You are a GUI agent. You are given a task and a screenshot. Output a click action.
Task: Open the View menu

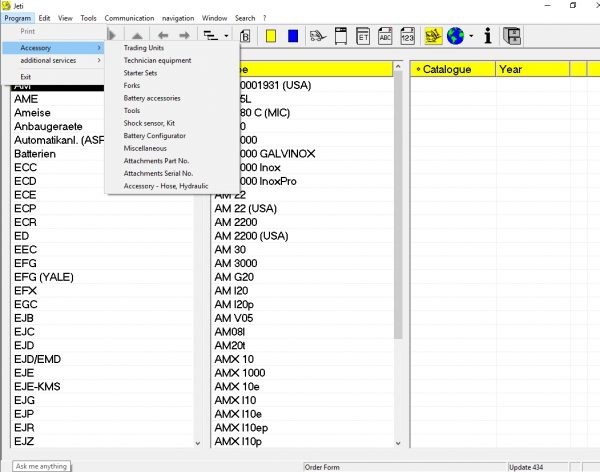(x=65, y=18)
